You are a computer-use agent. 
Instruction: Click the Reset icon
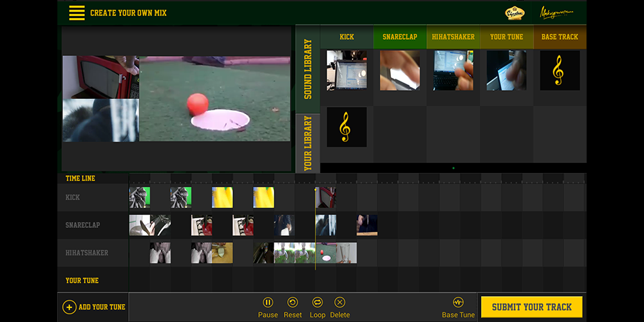tap(292, 303)
